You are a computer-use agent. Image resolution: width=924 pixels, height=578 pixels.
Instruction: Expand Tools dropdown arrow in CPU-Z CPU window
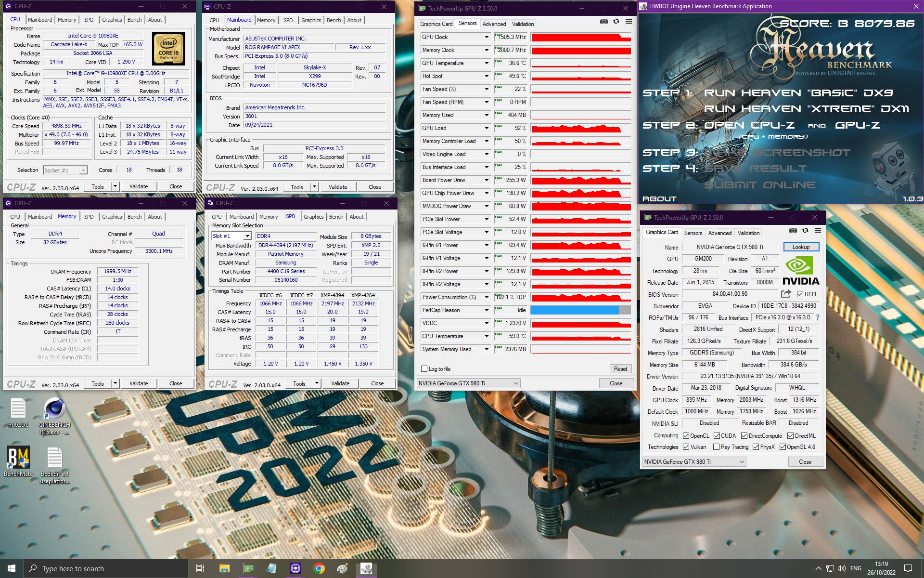(x=115, y=186)
